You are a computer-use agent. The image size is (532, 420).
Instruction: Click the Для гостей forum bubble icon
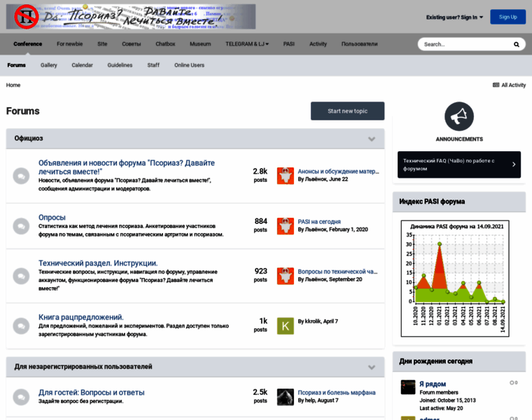(21, 397)
